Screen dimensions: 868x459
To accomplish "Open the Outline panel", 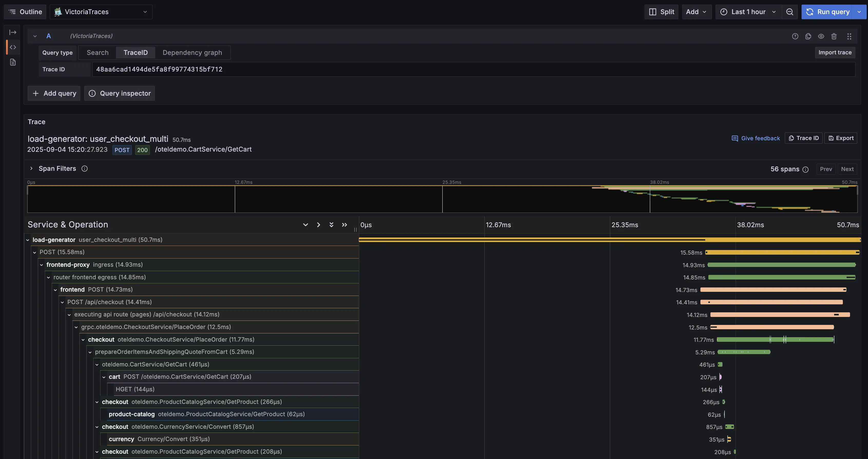I will pos(25,12).
